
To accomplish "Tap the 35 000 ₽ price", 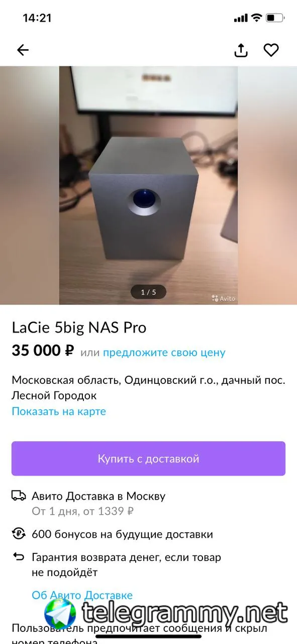I will coord(43,351).
